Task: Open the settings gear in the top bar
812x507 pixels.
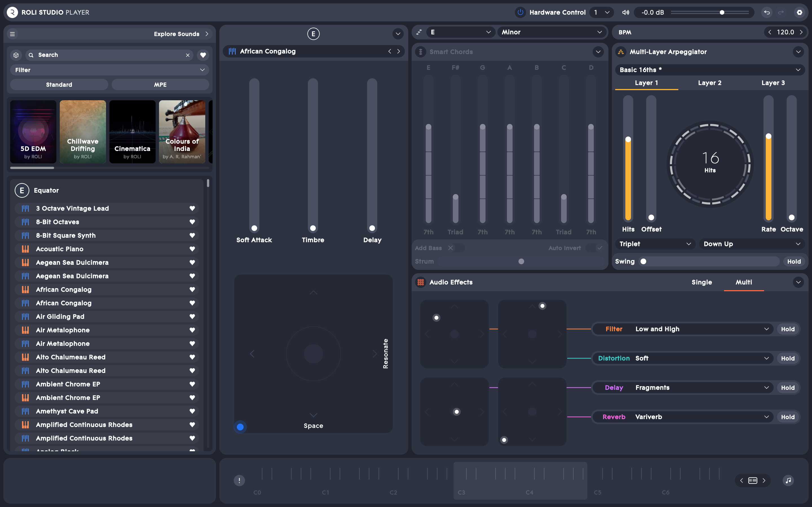Action: [x=800, y=12]
